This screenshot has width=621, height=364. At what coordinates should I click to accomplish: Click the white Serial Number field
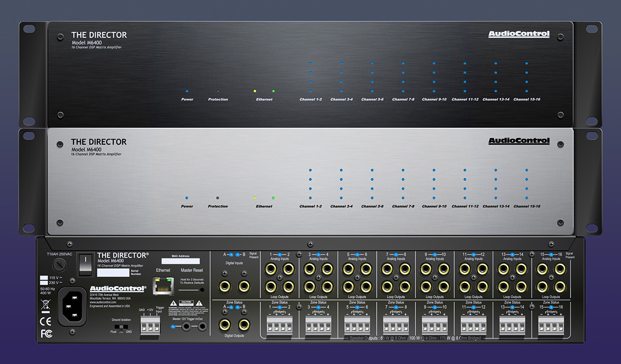(112, 272)
